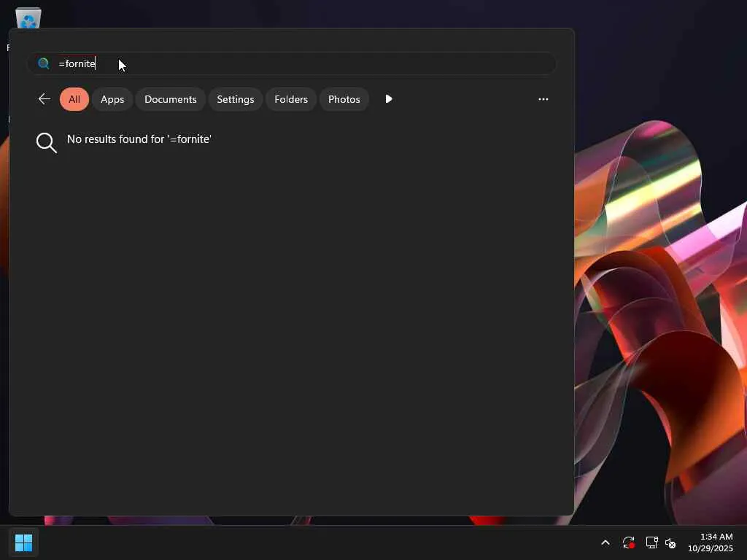Open the 1:34 AM clock and date
747x560 pixels.
coord(711,542)
